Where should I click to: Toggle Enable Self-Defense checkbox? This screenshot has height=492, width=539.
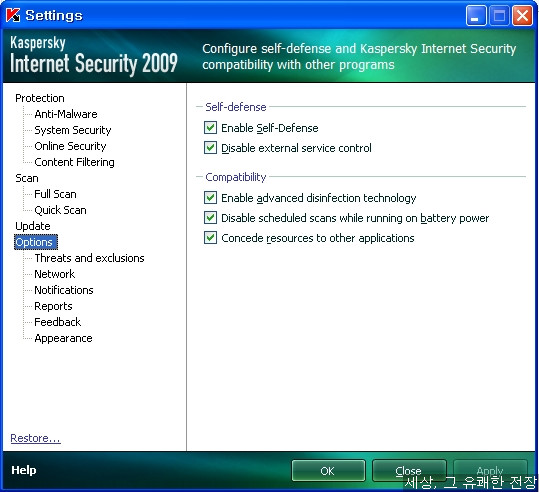pyautogui.click(x=210, y=128)
